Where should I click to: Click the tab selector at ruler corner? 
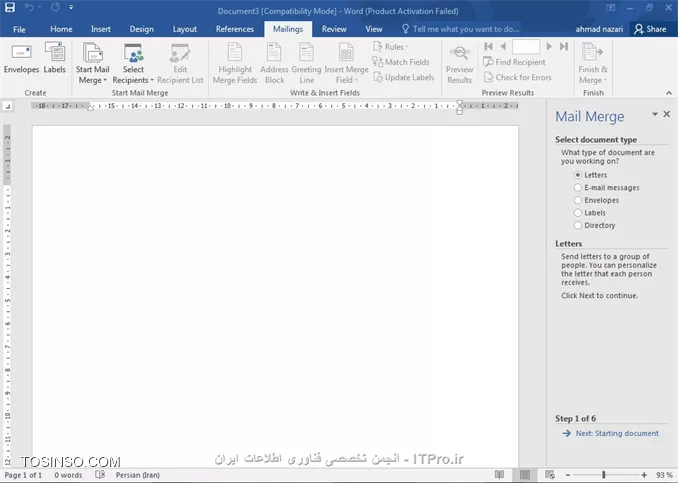8,106
